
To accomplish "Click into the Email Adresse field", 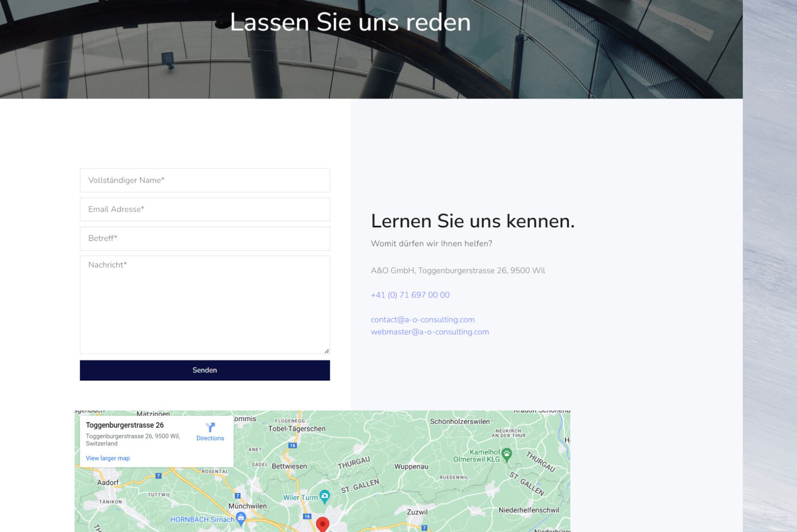I will click(205, 209).
